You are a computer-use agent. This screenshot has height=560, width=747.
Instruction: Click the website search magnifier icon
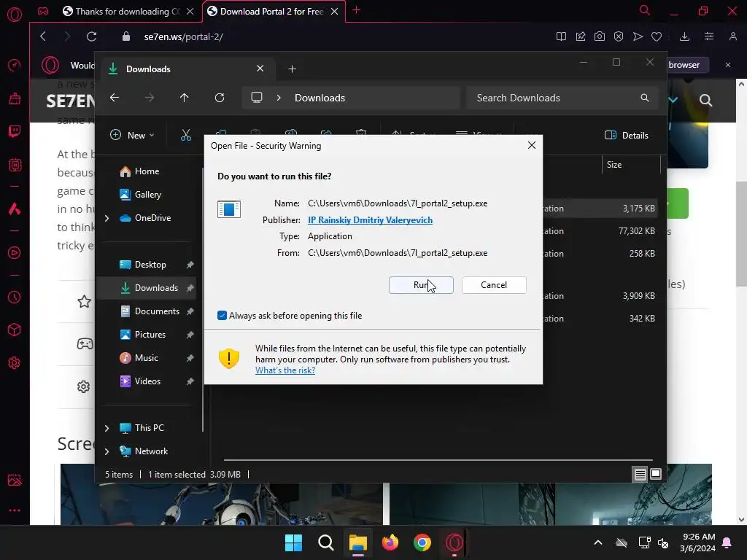pos(705,100)
